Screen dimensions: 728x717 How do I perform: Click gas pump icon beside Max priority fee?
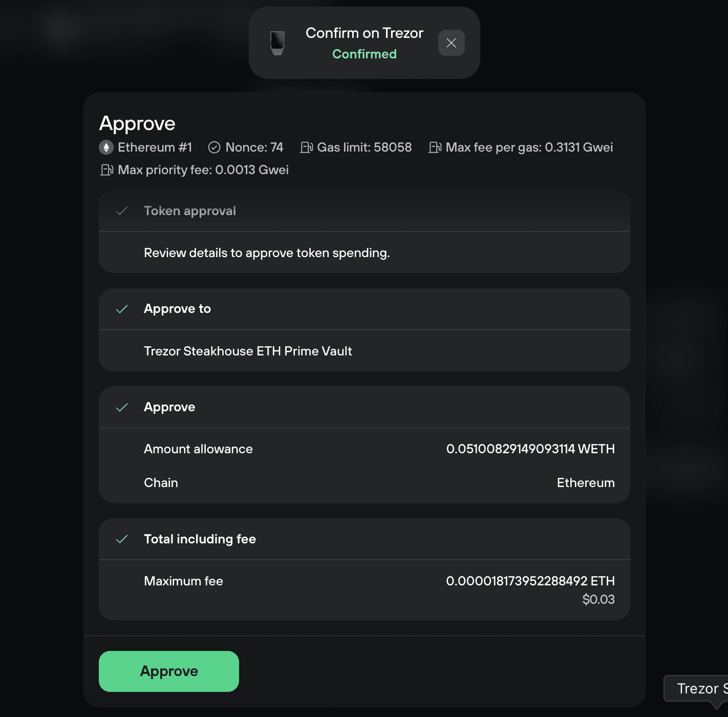coord(106,170)
